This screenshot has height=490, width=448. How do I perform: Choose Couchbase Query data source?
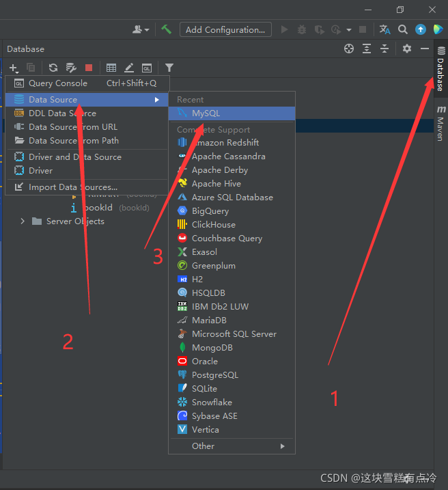232,238
